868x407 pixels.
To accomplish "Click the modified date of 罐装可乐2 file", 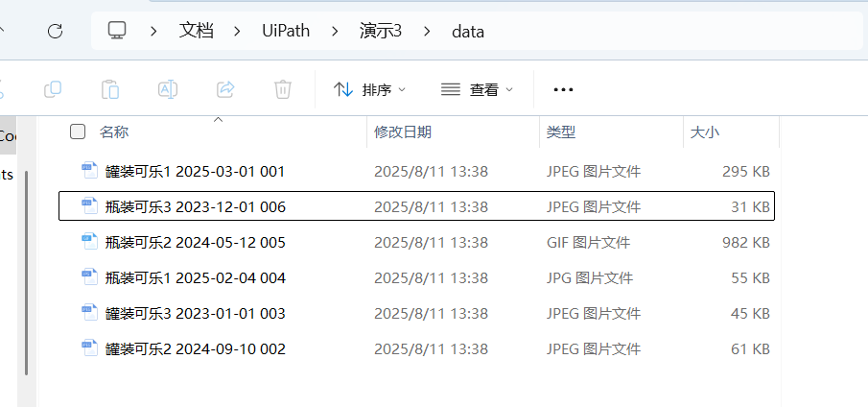I will pyautogui.click(x=431, y=348).
